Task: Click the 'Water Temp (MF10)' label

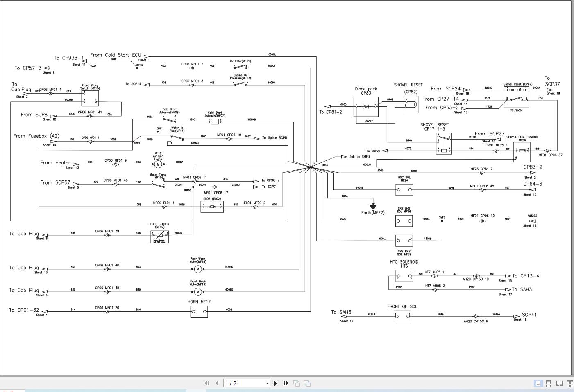Action: click(158, 176)
